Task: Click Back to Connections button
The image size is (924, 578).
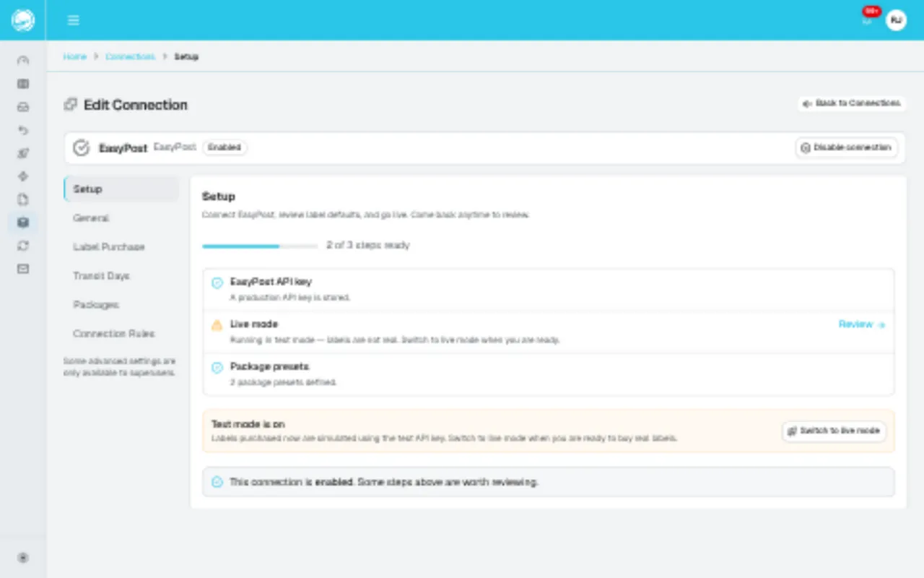Action: click(x=852, y=103)
